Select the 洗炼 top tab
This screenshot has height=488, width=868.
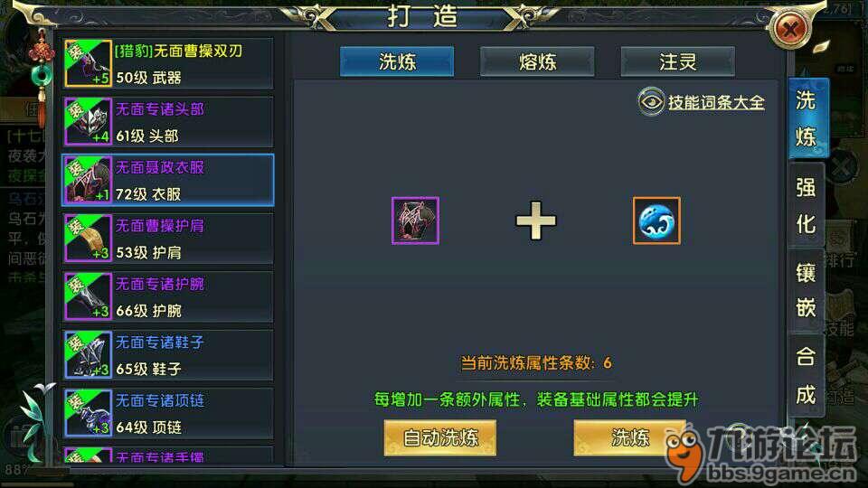pyautogui.click(x=397, y=61)
